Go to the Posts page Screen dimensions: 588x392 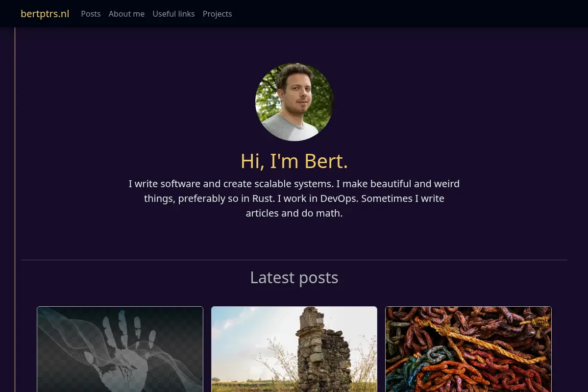coord(91,14)
